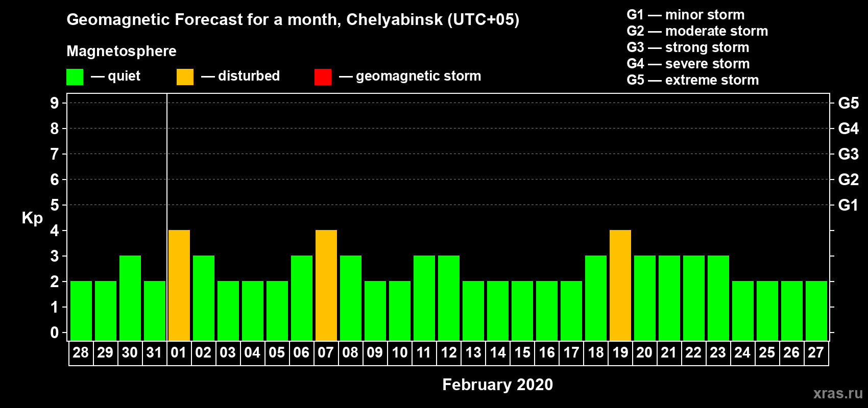Click the green bar for February 06
Image resolution: width=868 pixels, height=408 pixels.
pyautogui.click(x=302, y=298)
